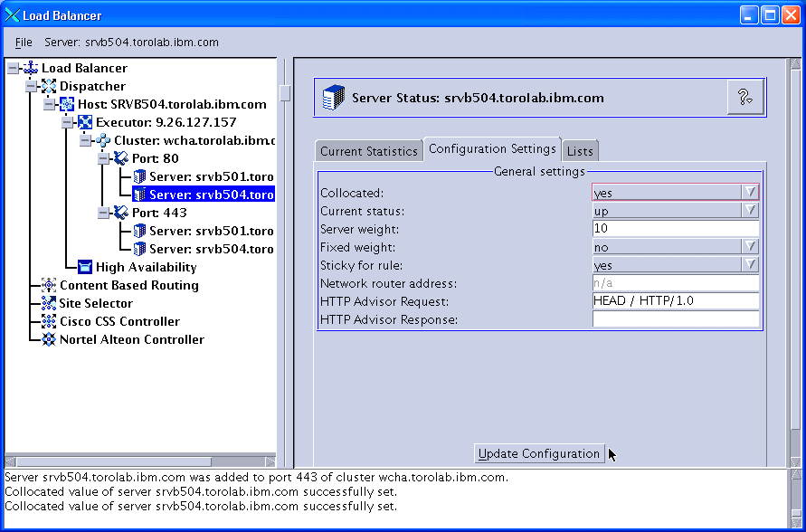
Task: Select the Load Balancer root label
Action: (x=84, y=68)
